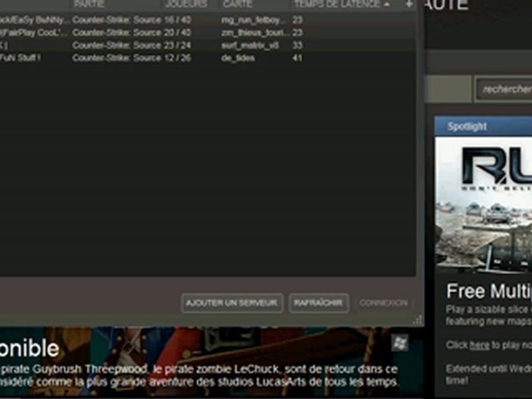Click map name de_tides
532x399 pixels.
click(x=238, y=58)
